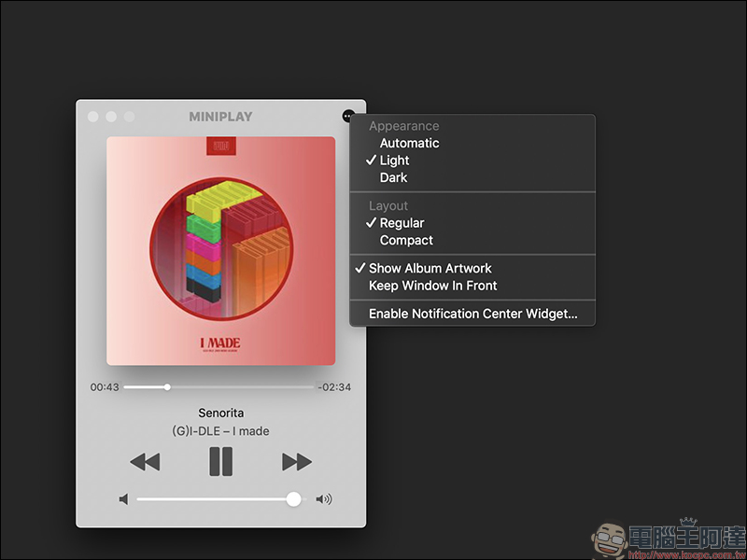The width and height of the screenshot is (747, 560).
Task: Toggle Show Album Artwork
Action: (x=472, y=268)
